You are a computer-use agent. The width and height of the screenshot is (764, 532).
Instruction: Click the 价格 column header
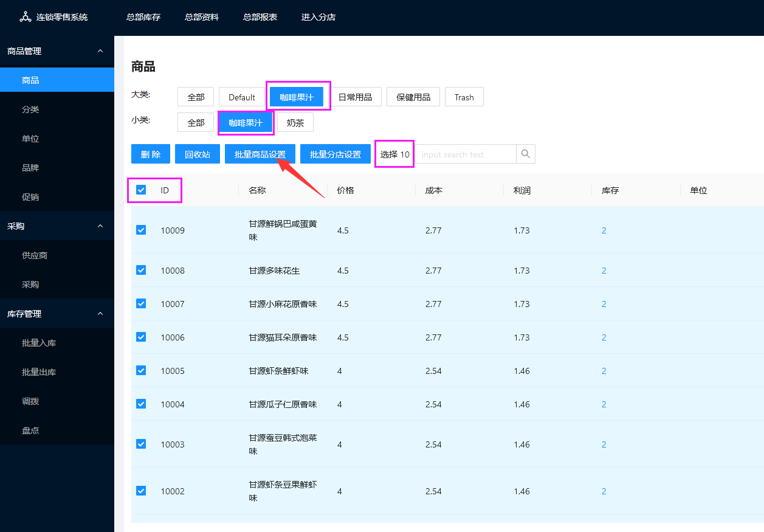[346, 190]
